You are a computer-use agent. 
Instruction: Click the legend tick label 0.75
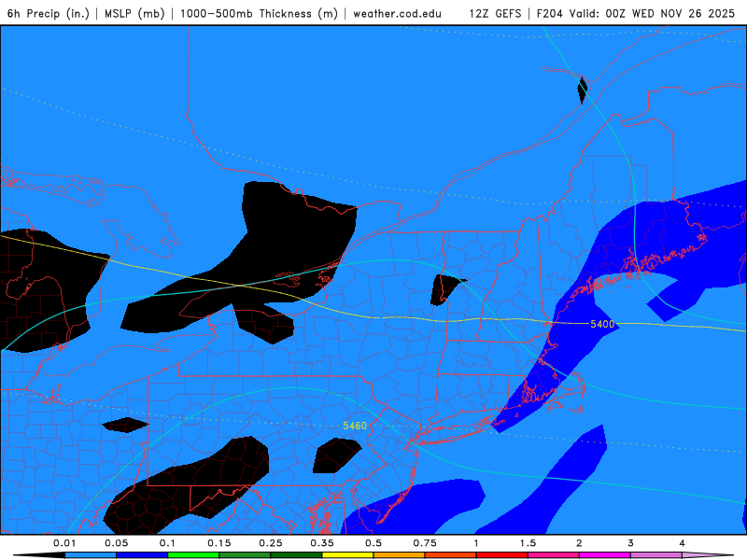pos(425,543)
